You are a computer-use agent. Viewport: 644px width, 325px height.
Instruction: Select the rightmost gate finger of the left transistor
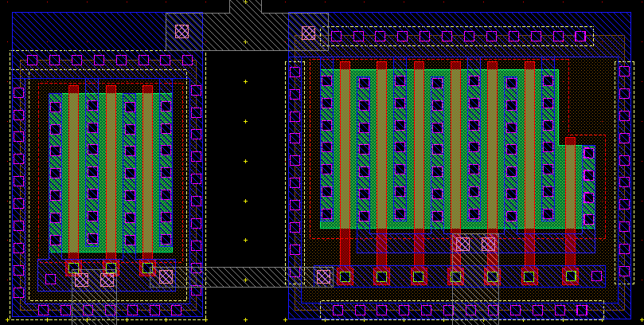[x=147, y=173]
